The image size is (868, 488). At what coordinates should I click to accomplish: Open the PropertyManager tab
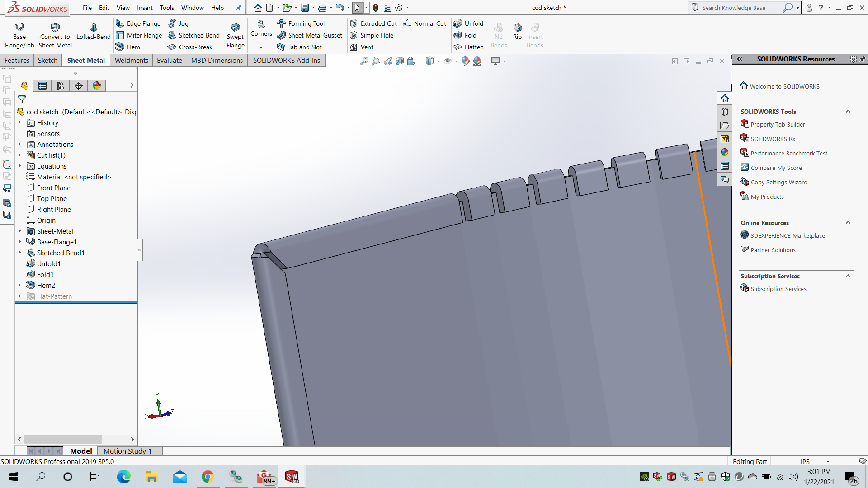coord(42,86)
